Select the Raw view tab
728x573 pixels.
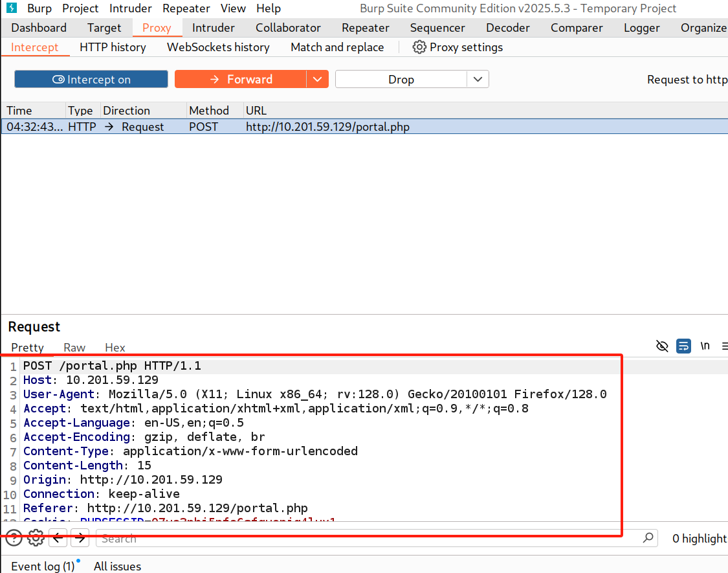point(74,348)
